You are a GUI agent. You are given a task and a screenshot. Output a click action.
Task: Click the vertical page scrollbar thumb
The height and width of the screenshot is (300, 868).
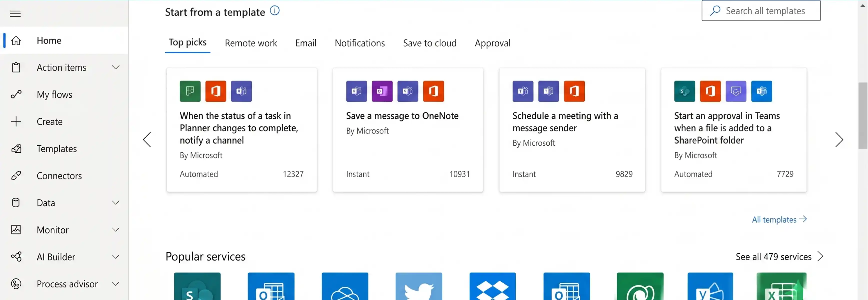[x=862, y=115]
